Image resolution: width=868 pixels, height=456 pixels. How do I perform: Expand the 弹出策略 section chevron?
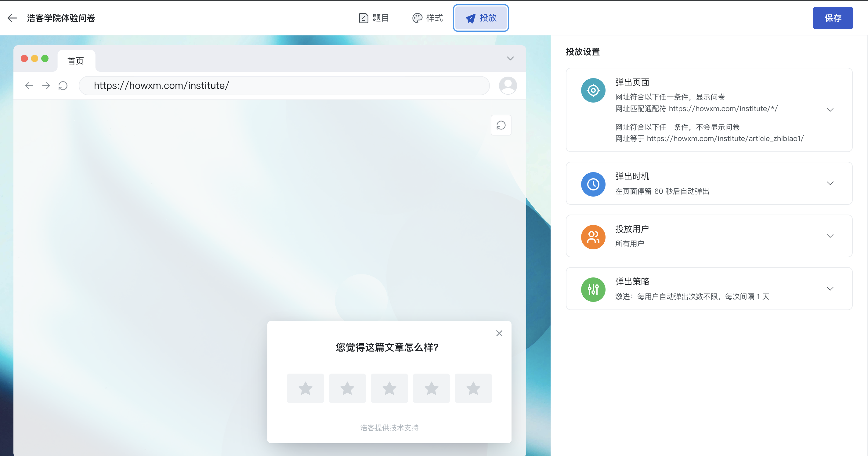click(830, 288)
